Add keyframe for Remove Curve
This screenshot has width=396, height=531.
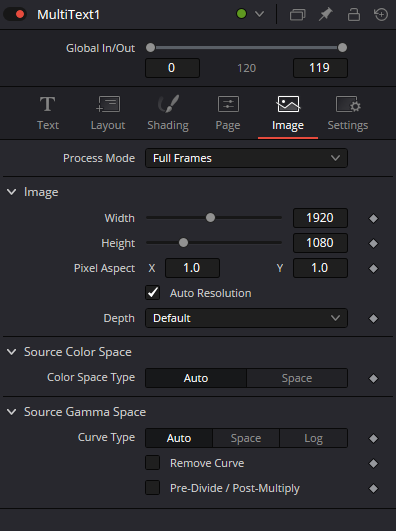[373, 464]
